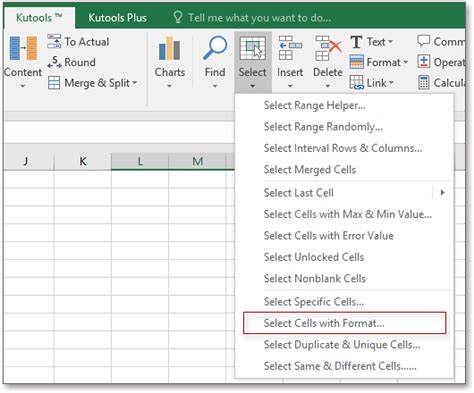Screen dimensions: 474x393
Task: Click the Comment bubble icon
Action: (x=424, y=41)
